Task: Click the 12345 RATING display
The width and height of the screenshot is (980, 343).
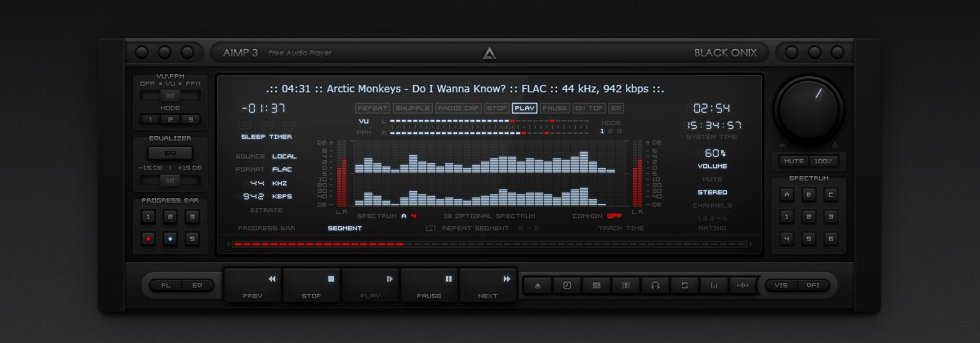Action: coord(711,219)
